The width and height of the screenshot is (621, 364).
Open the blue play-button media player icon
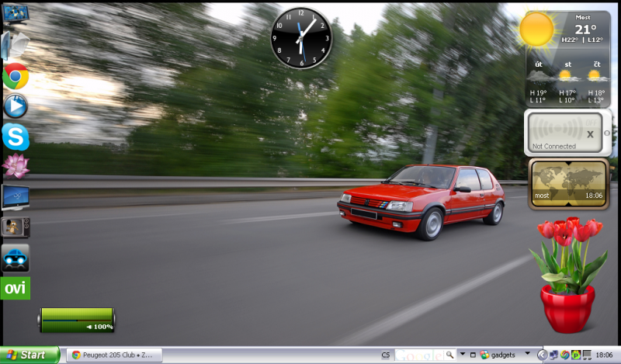tap(16, 106)
